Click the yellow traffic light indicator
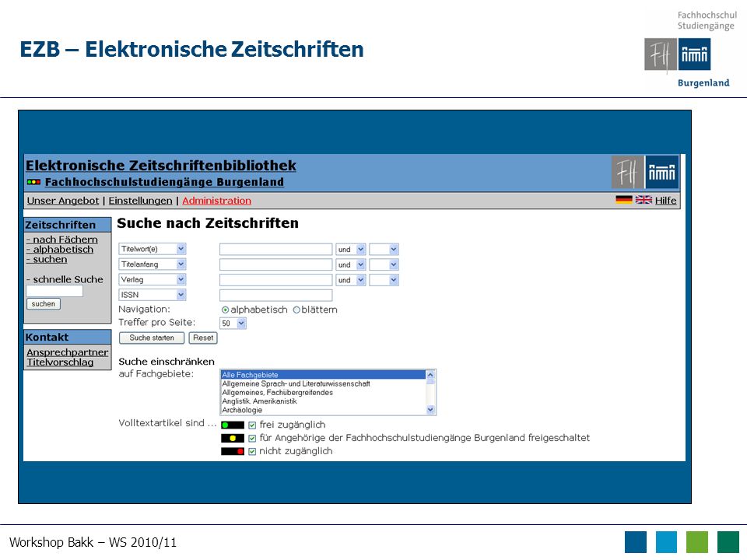747x560 pixels. click(233, 438)
